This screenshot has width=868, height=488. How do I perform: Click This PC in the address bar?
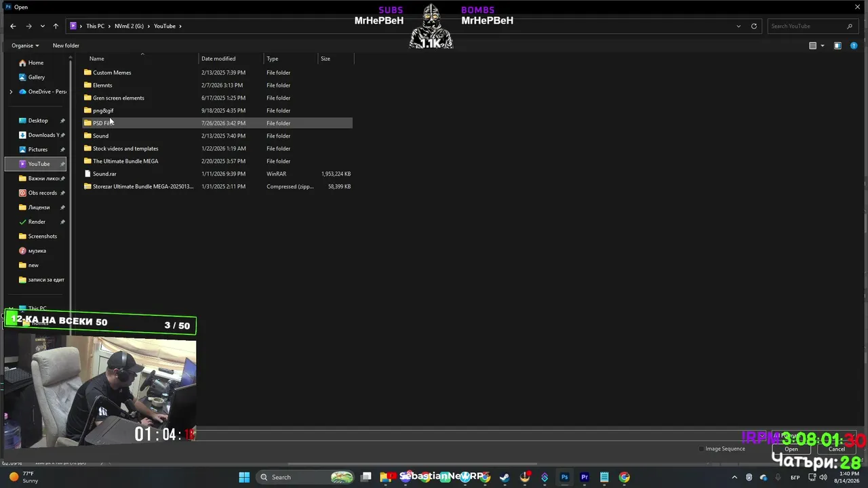click(95, 26)
